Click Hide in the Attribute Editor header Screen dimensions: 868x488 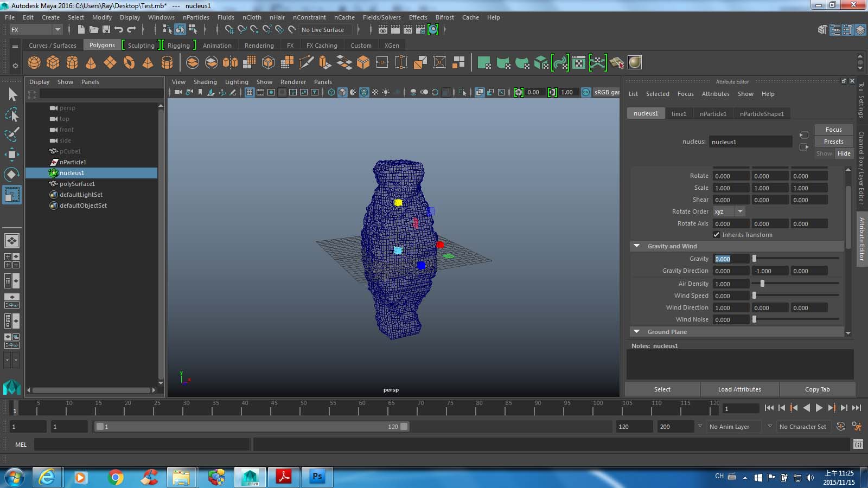point(844,153)
